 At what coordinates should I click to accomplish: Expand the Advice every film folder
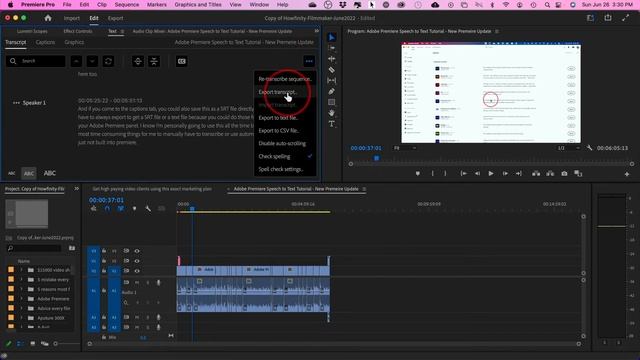tap(22, 308)
